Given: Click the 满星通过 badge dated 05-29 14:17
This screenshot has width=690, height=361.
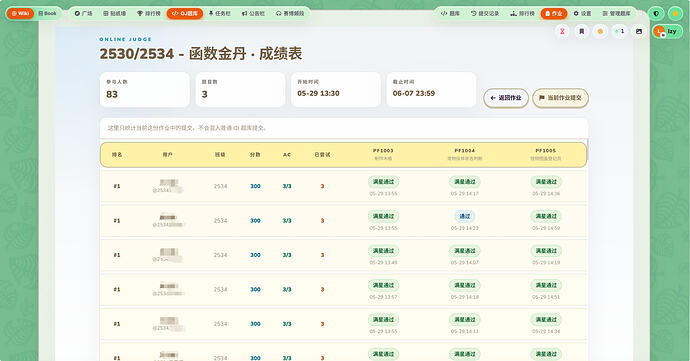Looking at the screenshot, I should pos(465,182).
